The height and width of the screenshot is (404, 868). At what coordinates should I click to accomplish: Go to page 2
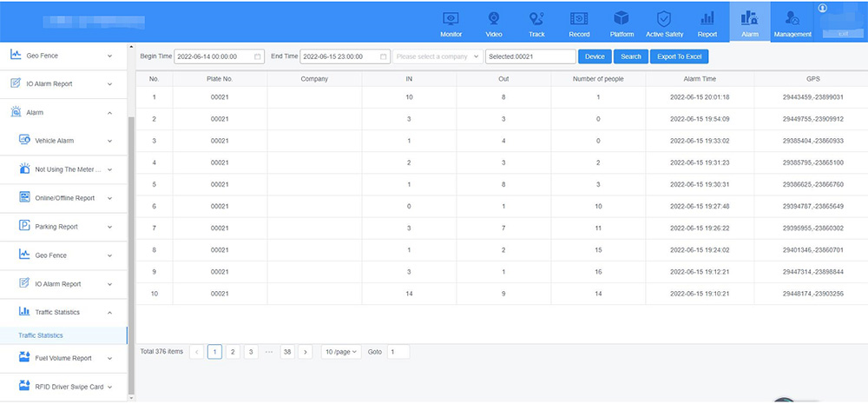pyautogui.click(x=233, y=352)
